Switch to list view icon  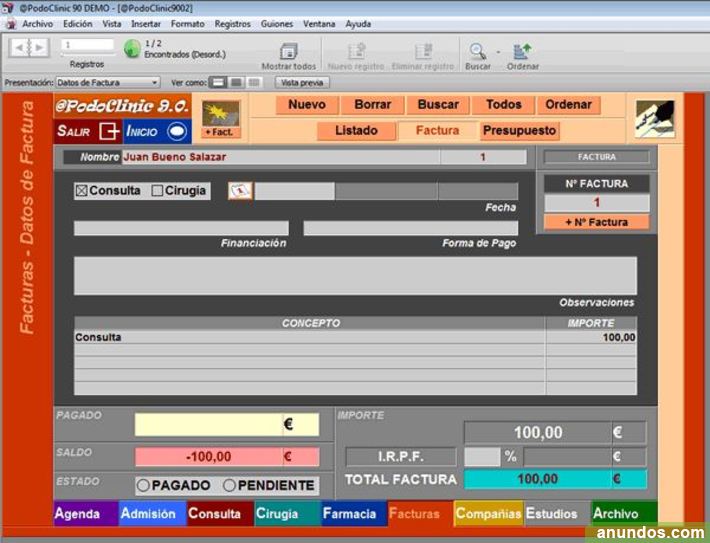coord(236,82)
